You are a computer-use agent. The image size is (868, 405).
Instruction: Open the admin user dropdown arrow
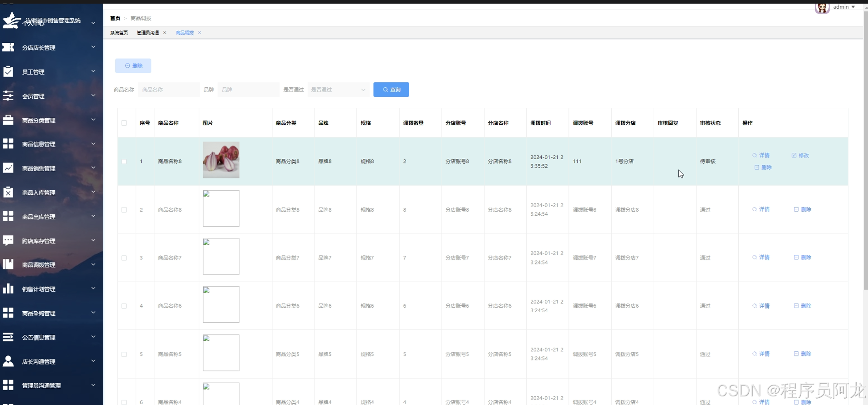pos(853,7)
